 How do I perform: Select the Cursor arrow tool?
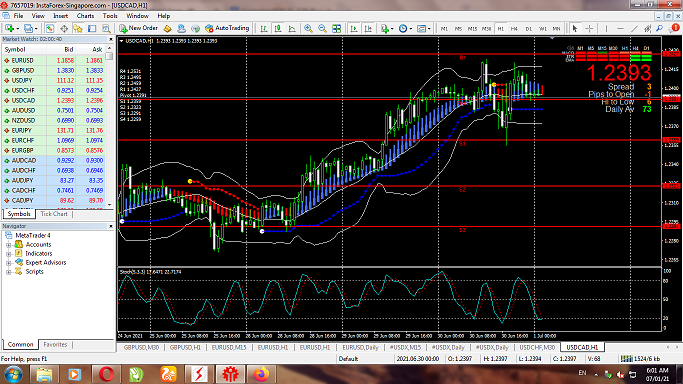[575, 28]
